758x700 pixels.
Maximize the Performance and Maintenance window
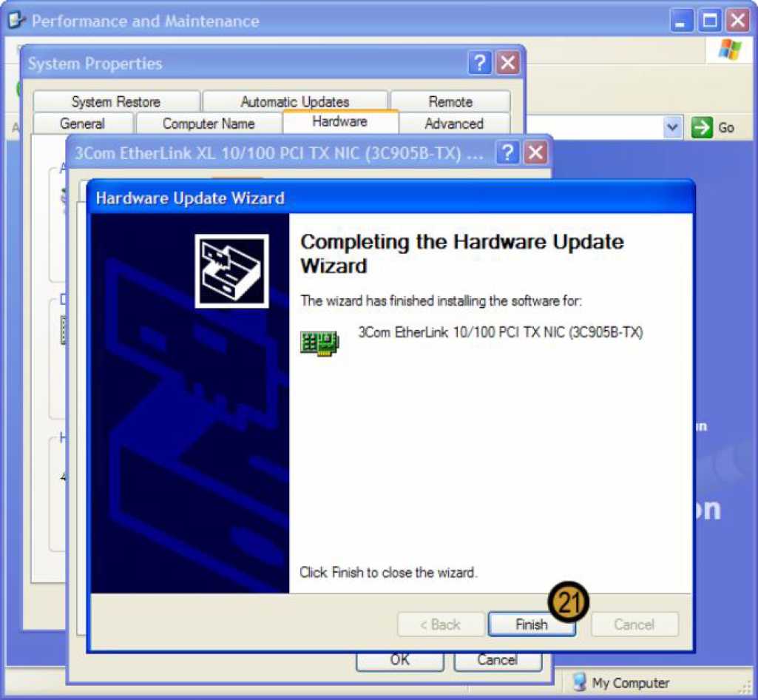pos(710,21)
